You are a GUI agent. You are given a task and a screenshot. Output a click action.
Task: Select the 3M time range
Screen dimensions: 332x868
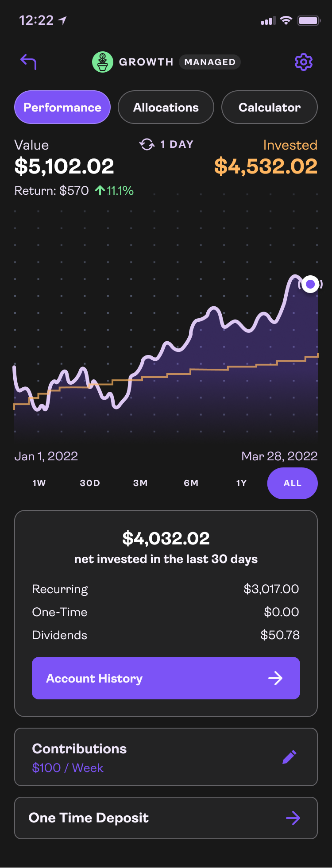pyautogui.click(x=140, y=483)
